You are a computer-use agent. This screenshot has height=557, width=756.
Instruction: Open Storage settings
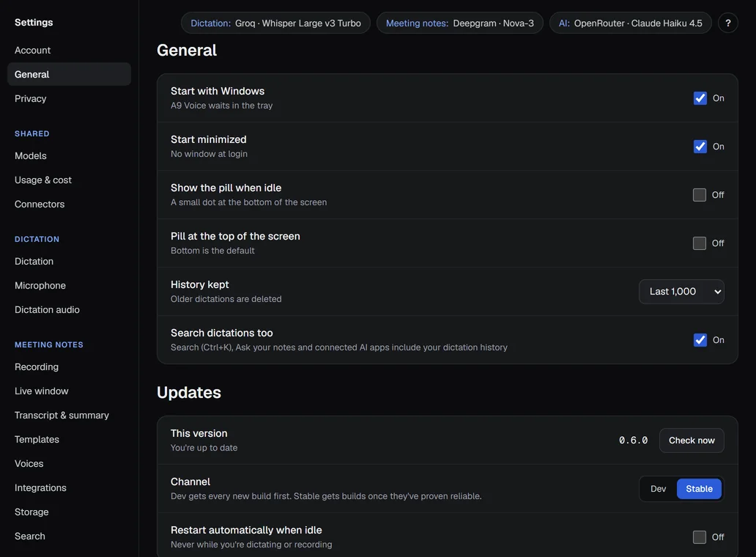pos(69,512)
